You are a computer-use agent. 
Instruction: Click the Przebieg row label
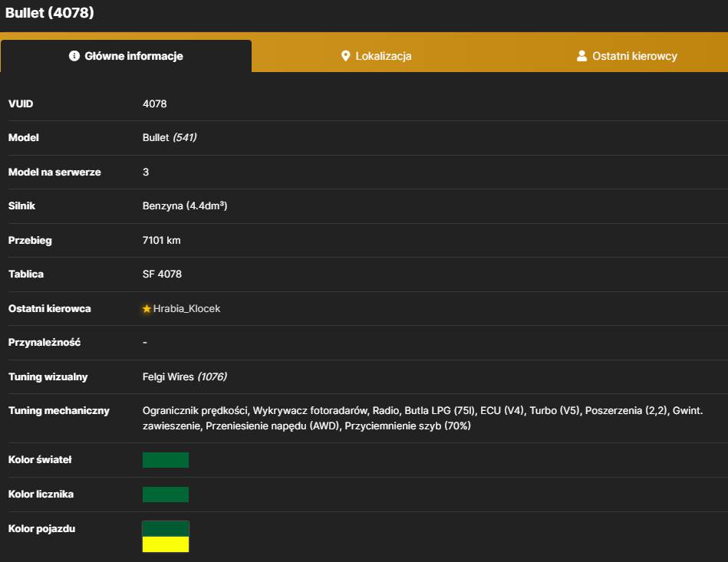(30, 241)
